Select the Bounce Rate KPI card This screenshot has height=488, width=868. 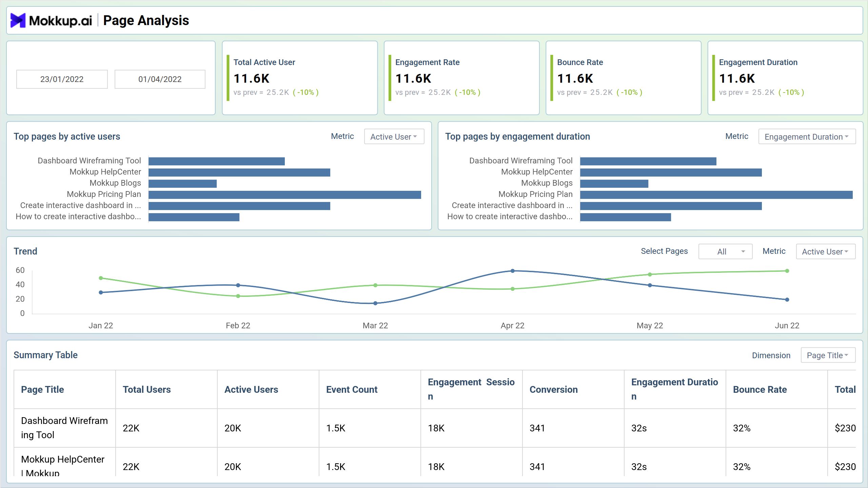click(623, 78)
